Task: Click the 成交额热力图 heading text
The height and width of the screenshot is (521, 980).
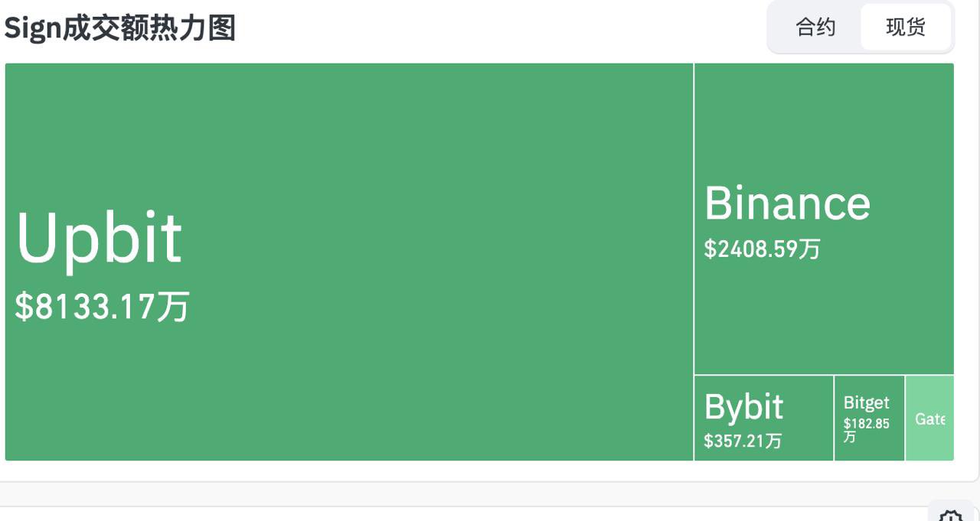Action: (x=148, y=28)
